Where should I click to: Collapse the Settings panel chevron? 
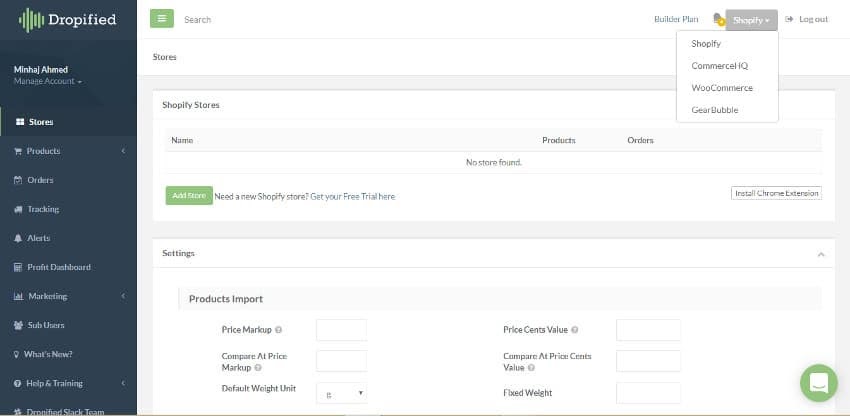[821, 254]
